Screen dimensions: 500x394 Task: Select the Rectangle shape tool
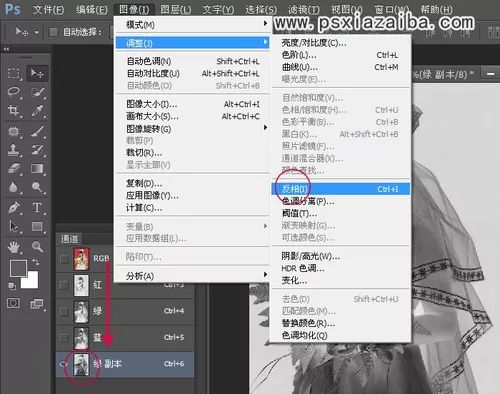tap(37, 227)
